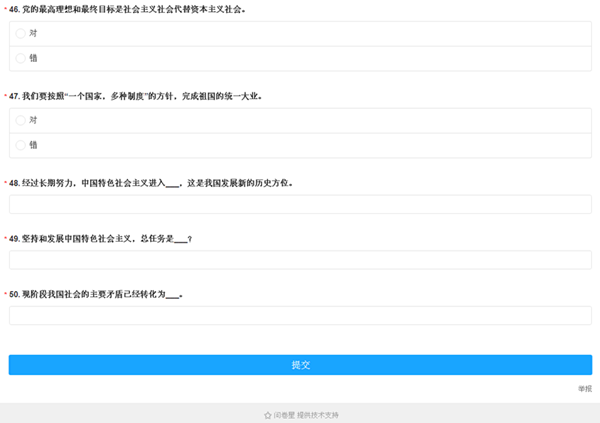Screen dimensions: 600x423
Task: Click the 错 label text under question 46
Action: [34, 58]
